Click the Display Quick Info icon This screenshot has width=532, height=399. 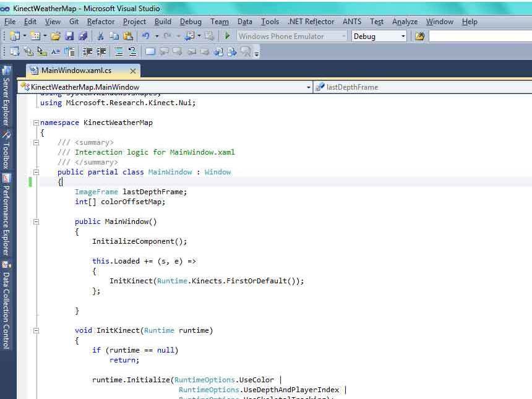42,51
